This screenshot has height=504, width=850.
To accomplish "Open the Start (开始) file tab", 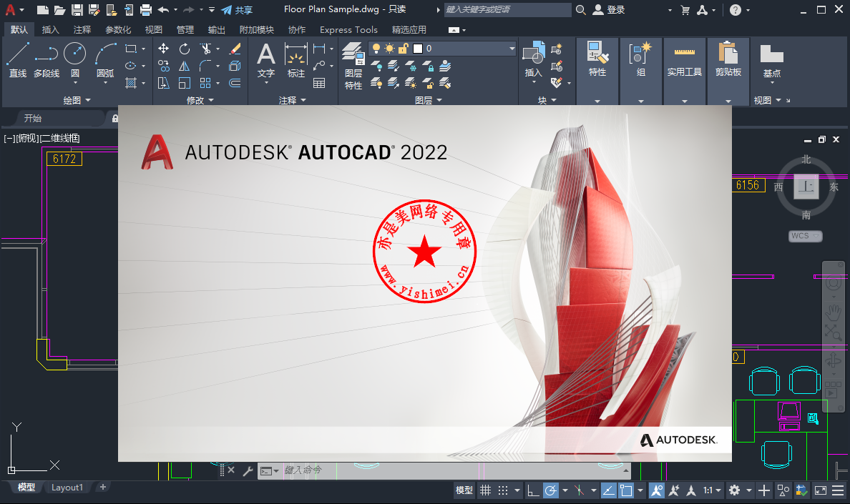I will pyautogui.click(x=32, y=118).
